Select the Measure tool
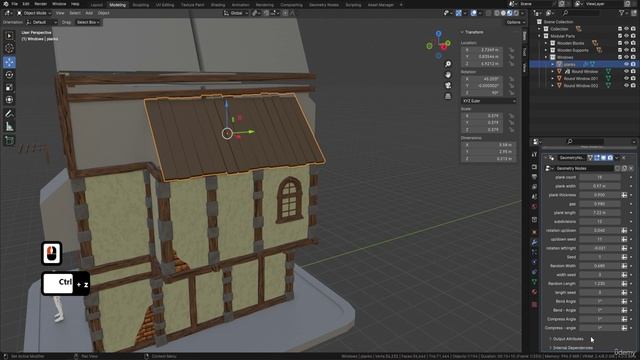This screenshot has width=640, height=360. click(9, 127)
